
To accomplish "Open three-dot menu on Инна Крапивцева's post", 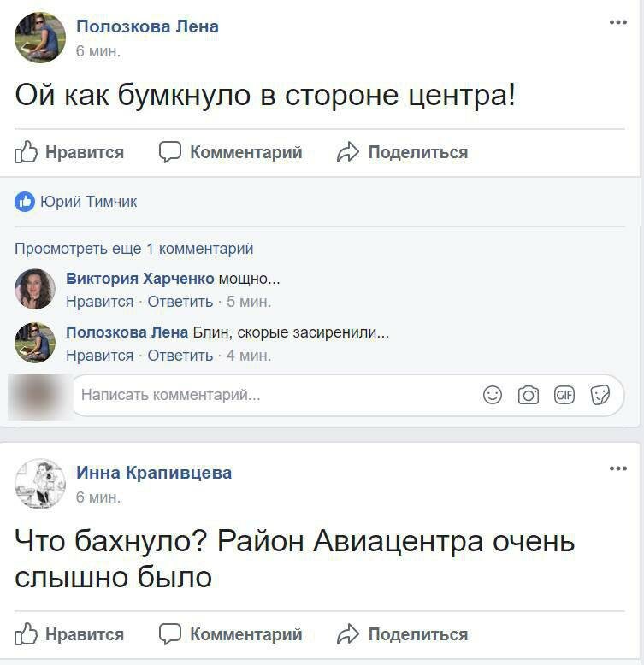I will pyautogui.click(x=618, y=469).
